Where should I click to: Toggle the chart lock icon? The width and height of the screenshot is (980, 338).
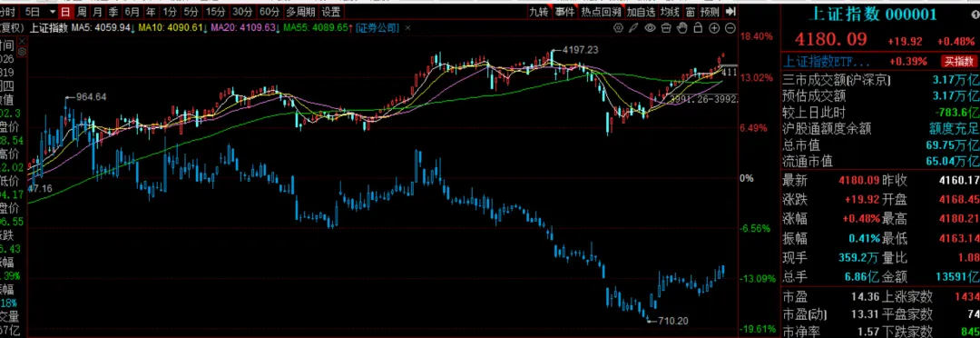coord(699,28)
